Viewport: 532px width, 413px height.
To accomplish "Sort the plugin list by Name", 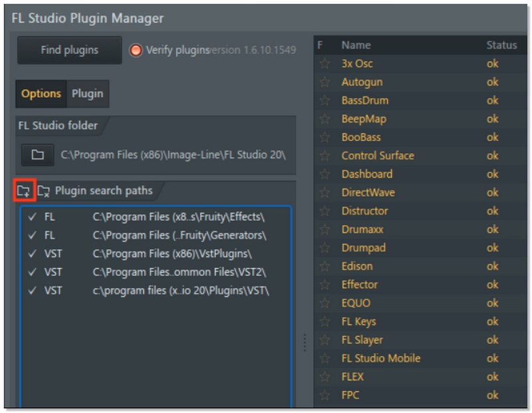I will click(356, 45).
